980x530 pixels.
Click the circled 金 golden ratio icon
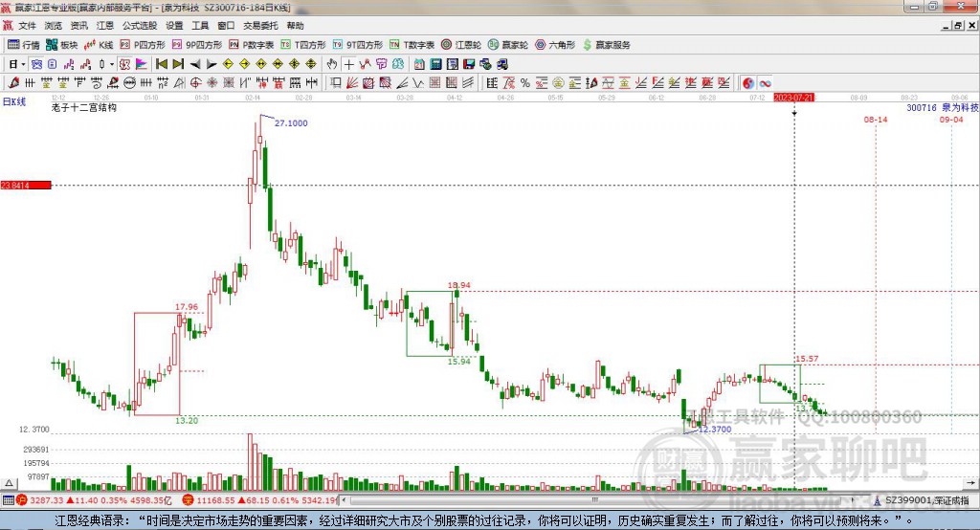558,82
